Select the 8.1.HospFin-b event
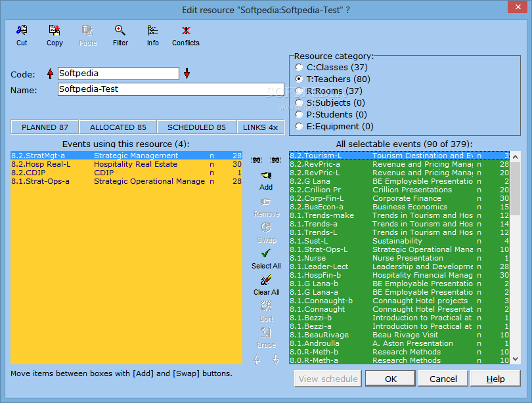This screenshot has width=532, height=403. pos(399,275)
